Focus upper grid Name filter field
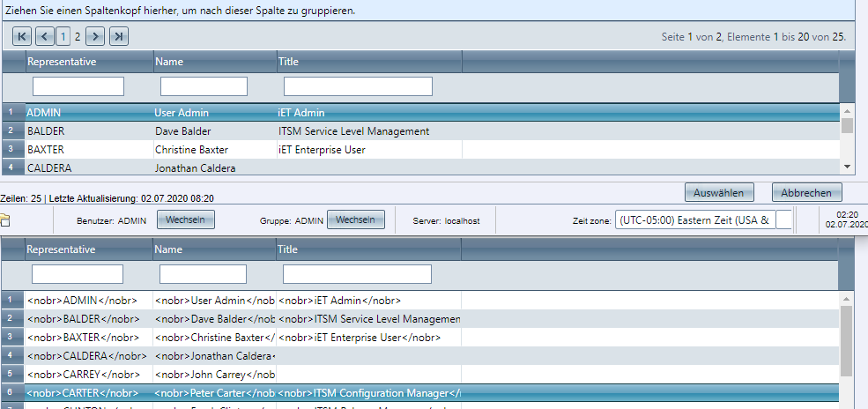Screen dimensions: 868x409 (204, 86)
